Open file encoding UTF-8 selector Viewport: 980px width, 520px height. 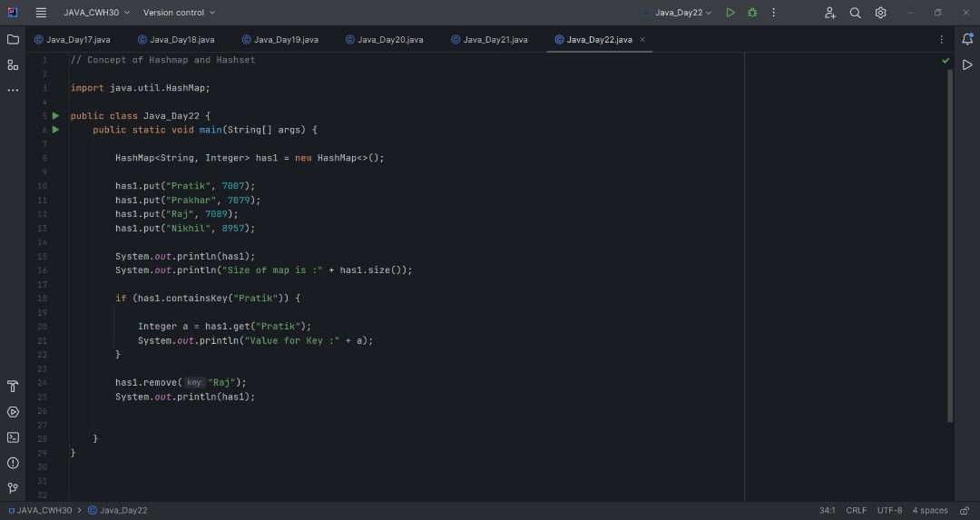(x=889, y=511)
